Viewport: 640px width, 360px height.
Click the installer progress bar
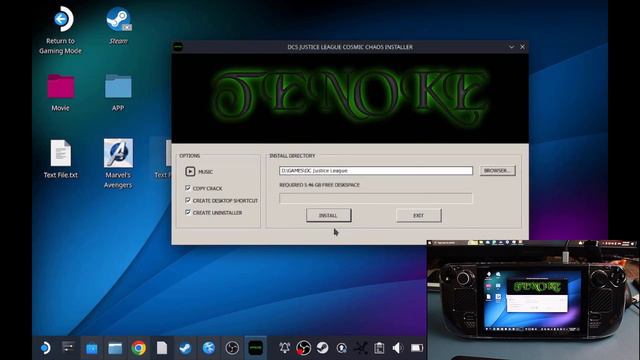(x=376, y=198)
